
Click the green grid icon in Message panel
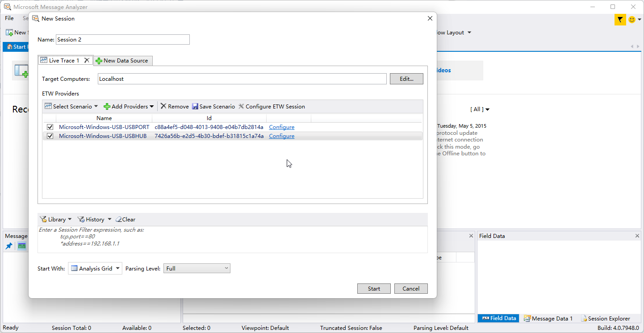[22, 246]
